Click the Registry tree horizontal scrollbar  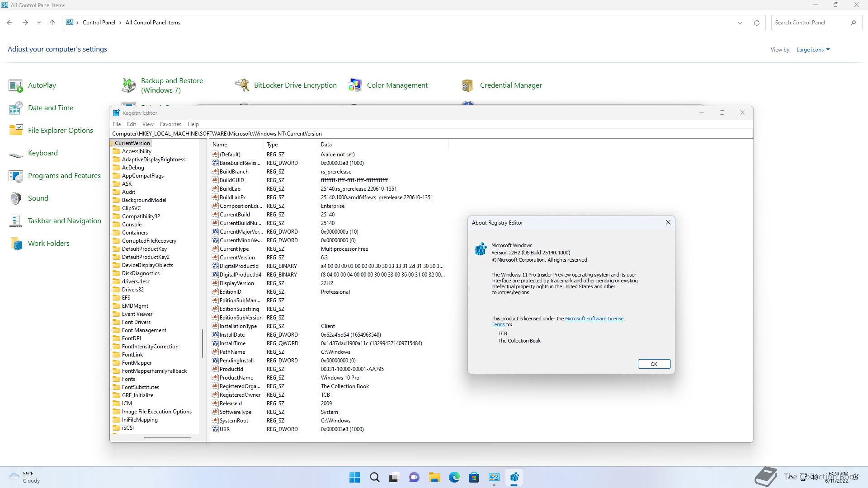coord(167,438)
